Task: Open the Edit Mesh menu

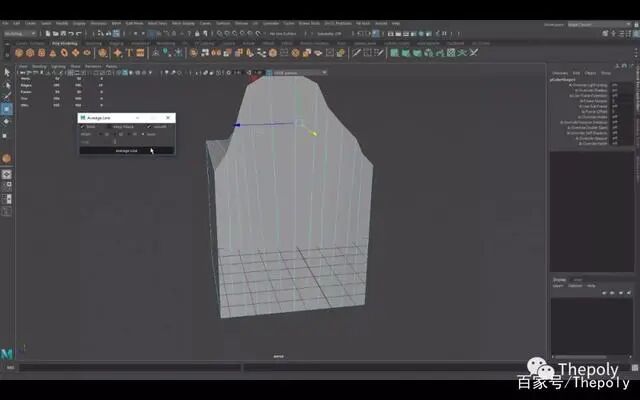Action: [x=134, y=23]
